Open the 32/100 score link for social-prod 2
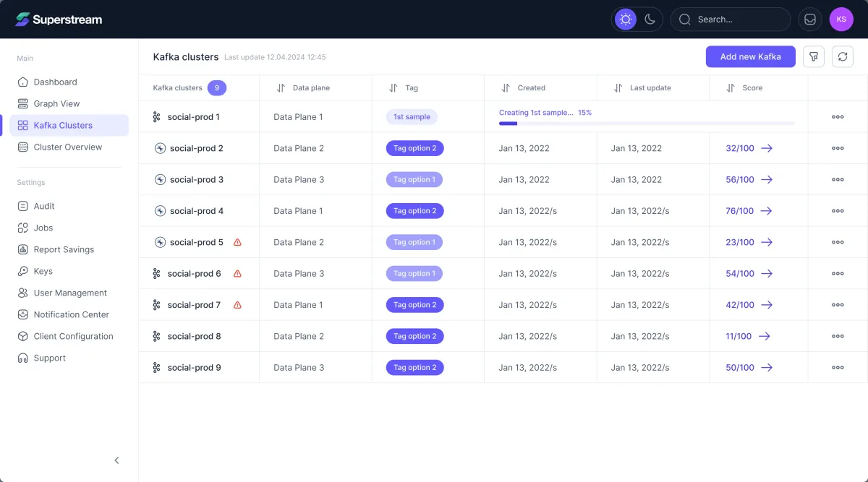Screen dimensions: 868x482 point(740,148)
